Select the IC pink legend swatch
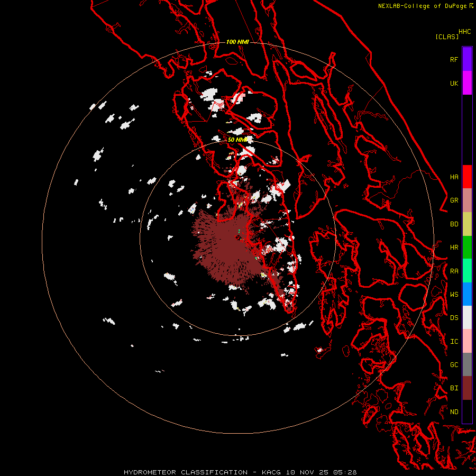476x476 pixels. [467, 341]
